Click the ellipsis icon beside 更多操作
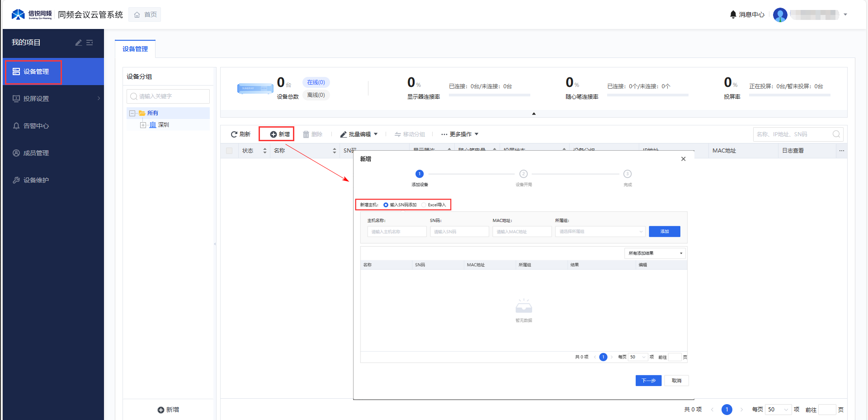The image size is (868, 420). click(x=444, y=134)
